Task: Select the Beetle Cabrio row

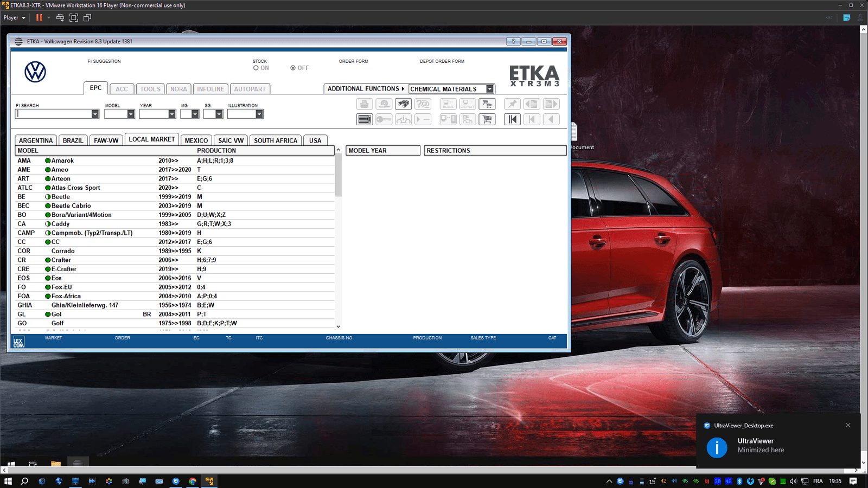Action: coord(175,206)
